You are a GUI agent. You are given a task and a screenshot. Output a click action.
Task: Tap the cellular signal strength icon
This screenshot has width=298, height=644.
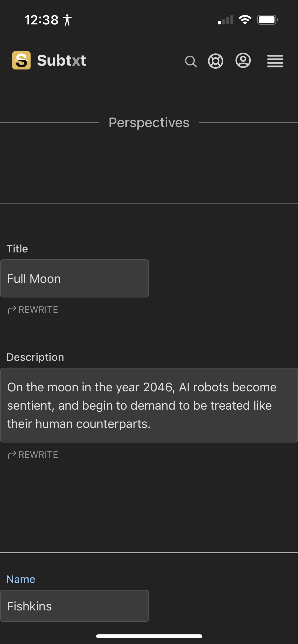pos(225,20)
